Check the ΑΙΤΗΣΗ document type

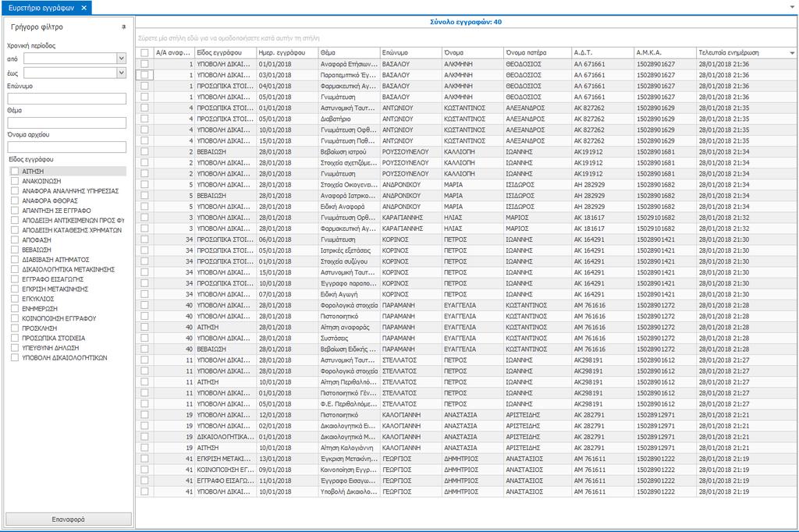[x=15, y=171]
